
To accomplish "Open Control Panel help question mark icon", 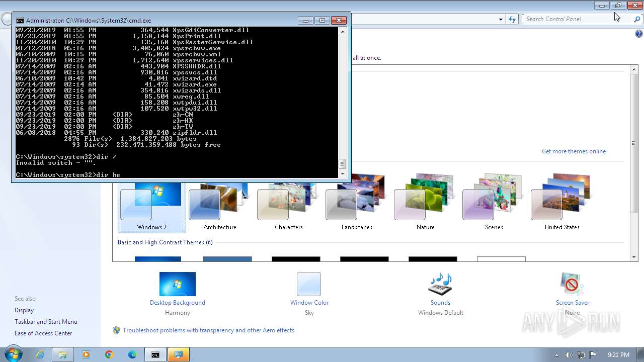I will tap(638, 34).
